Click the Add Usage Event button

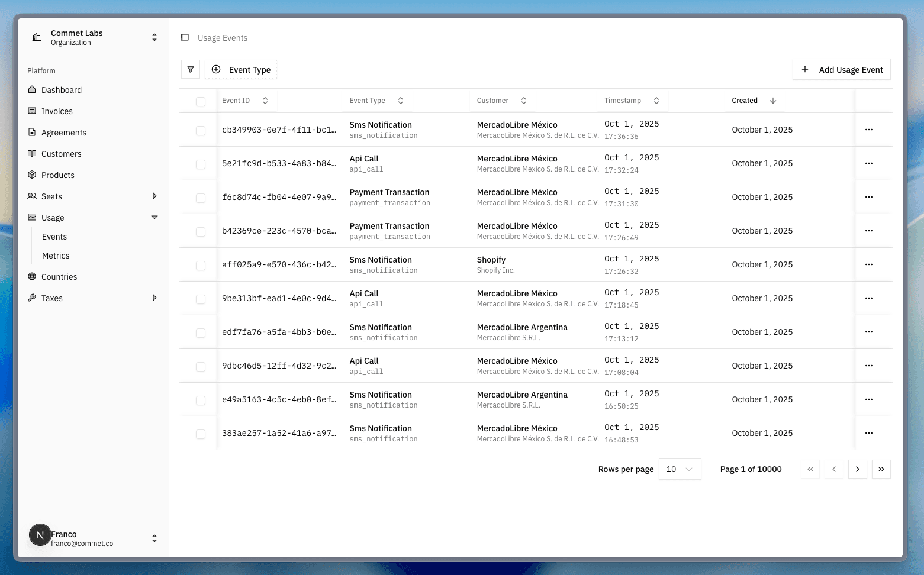841,69
